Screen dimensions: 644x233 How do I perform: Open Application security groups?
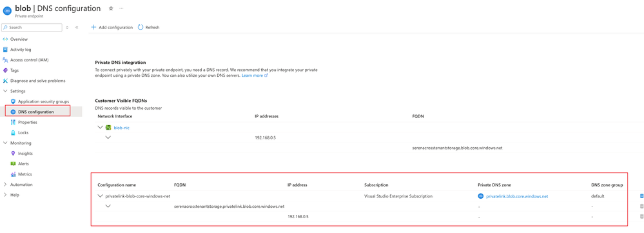[44, 101]
